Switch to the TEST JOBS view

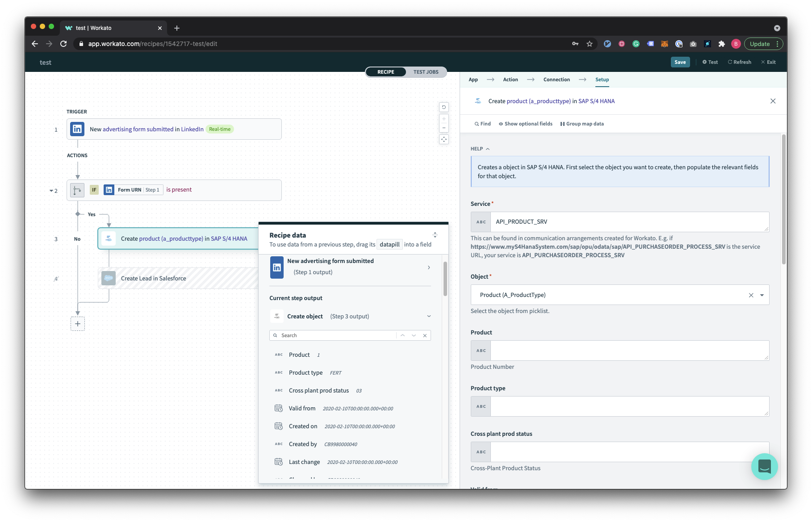coord(426,72)
